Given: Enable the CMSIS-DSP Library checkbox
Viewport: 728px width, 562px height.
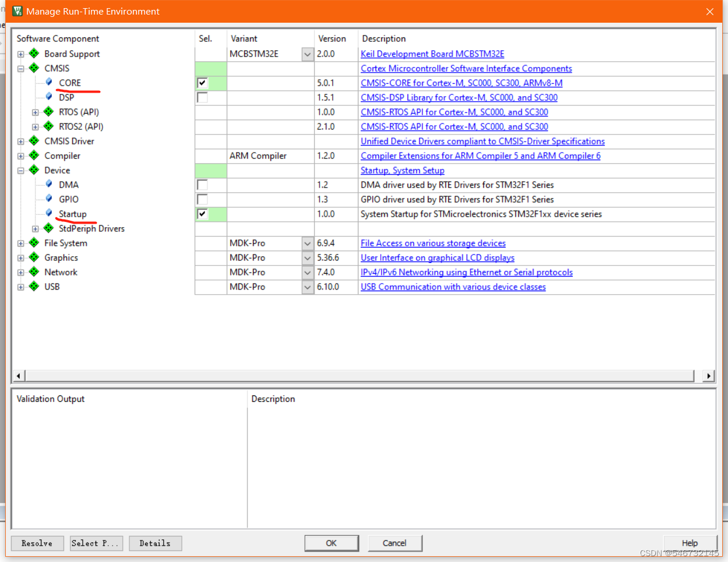Looking at the screenshot, I should pos(202,97).
